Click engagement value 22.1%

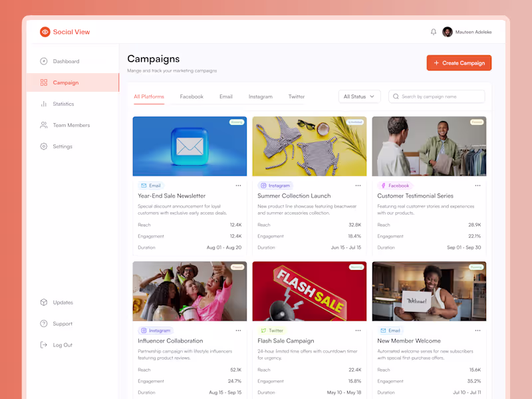coord(474,236)
